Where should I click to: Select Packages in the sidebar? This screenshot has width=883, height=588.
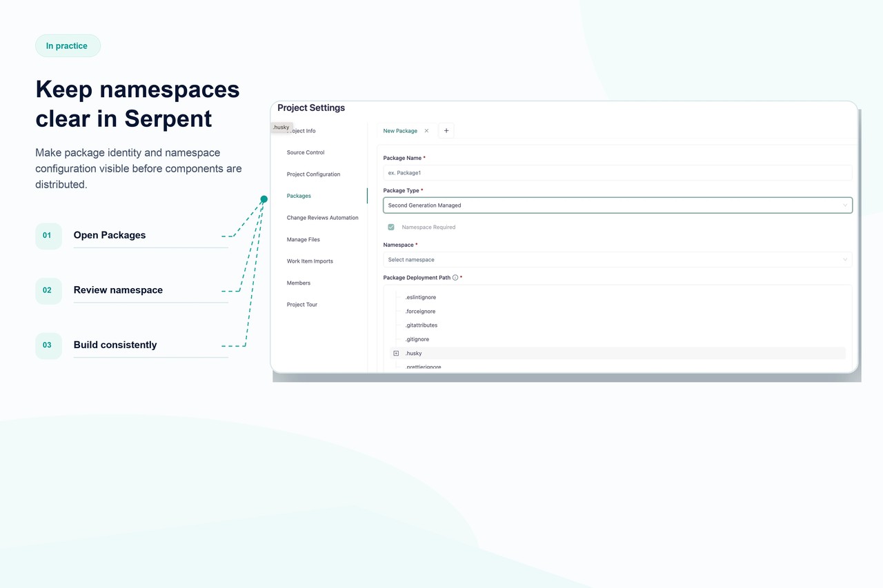[x=299, y=196]
